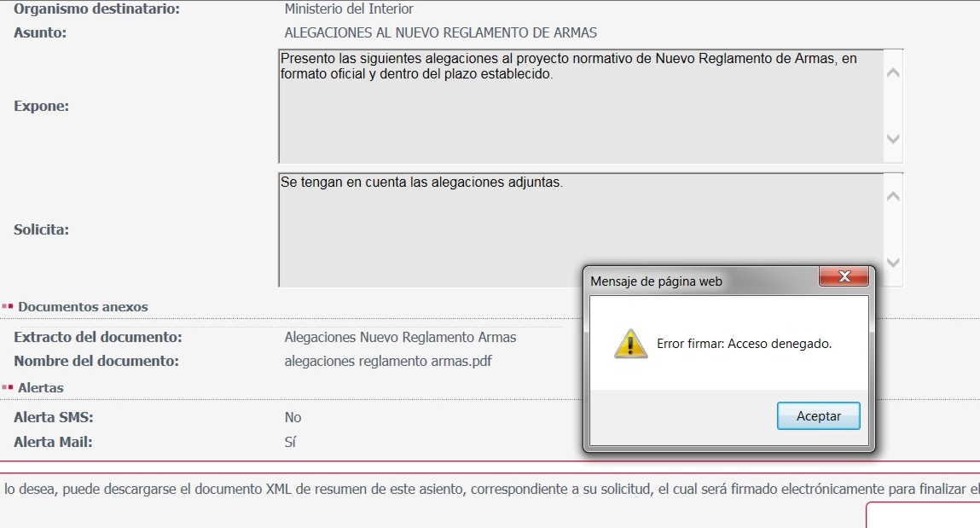The height and width of the screenshot is (528, 980).
Task: Click the 'Error firmar: Acceso denegado.' message
Action: point(744,344)
